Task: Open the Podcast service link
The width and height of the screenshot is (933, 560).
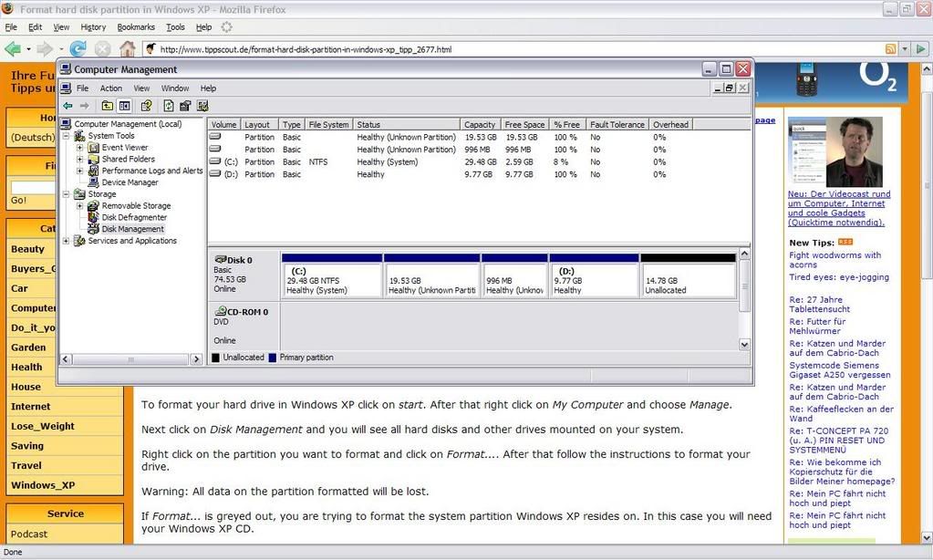Action: pos(28,534)
